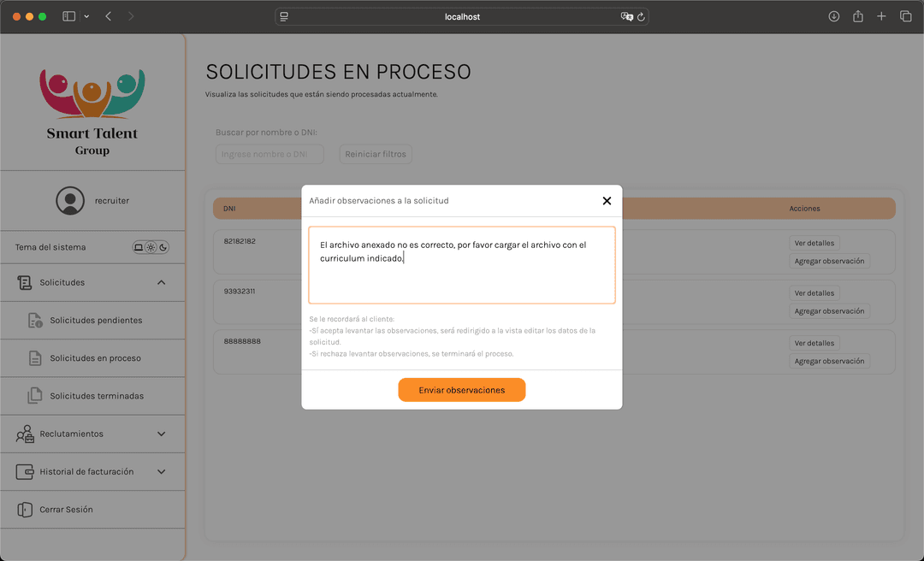Image resolution: width=924 pixels, height=561 pixels.
Task: Click the Reclutamientos people icon
Action: click(25, 434)
